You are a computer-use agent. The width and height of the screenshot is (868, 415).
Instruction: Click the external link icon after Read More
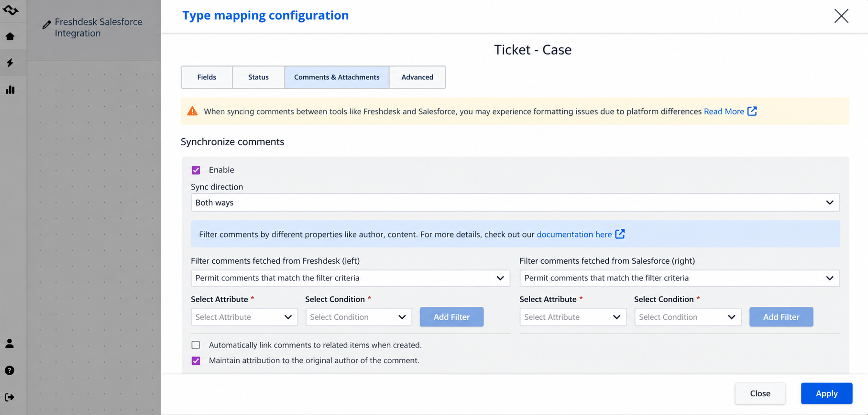[752, 111]
